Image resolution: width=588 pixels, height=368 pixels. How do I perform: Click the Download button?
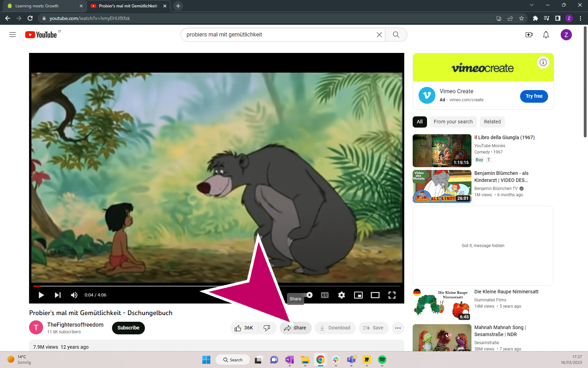[x=335, y=328]
